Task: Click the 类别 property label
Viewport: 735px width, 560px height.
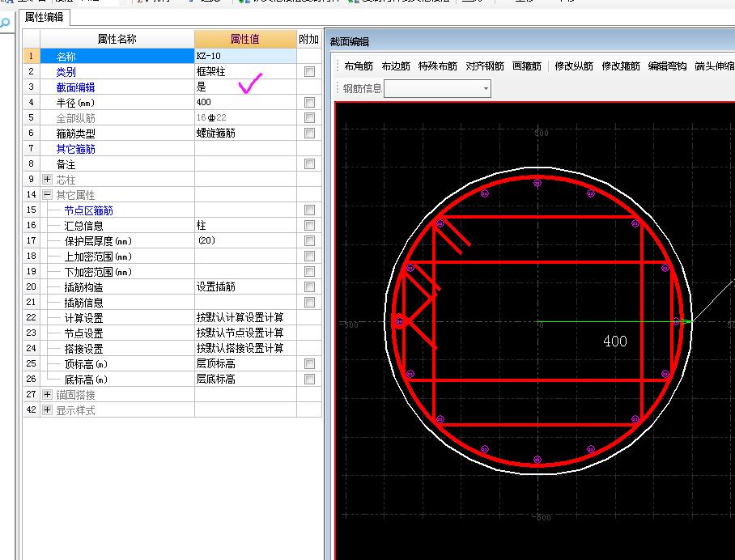Action: [66, 72]
